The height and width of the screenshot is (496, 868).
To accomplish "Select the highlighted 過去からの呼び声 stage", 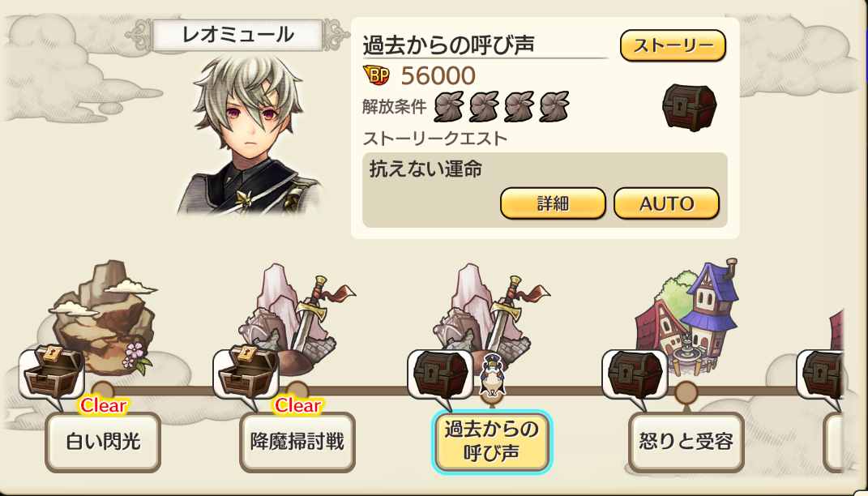I will 492,443.
